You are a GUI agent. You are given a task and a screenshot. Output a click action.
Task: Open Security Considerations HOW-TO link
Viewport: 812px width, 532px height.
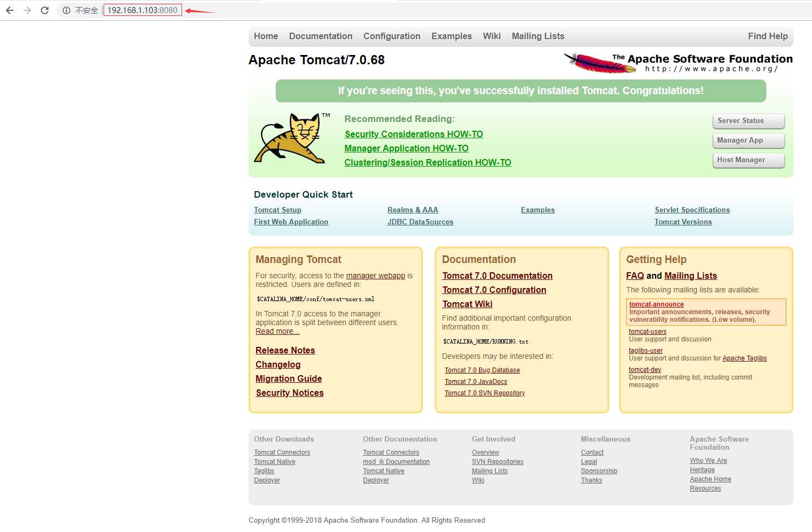[x=414, y=134]
